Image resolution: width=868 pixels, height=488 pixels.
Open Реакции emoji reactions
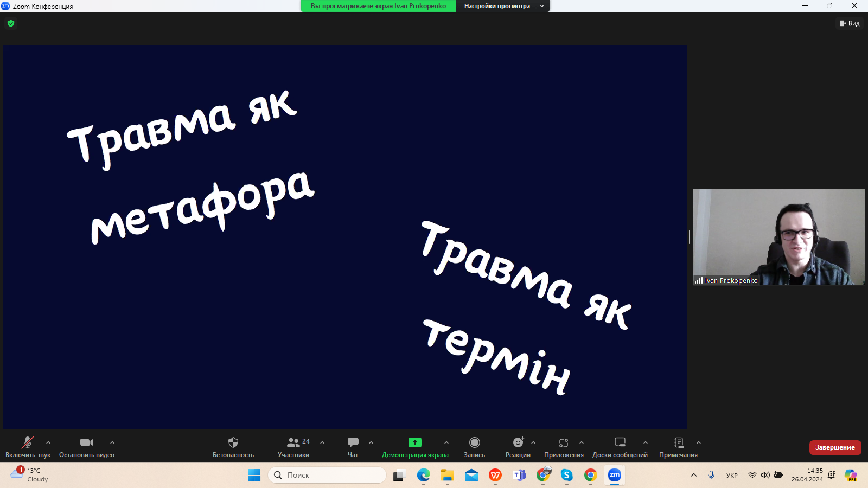click(518, 446)
